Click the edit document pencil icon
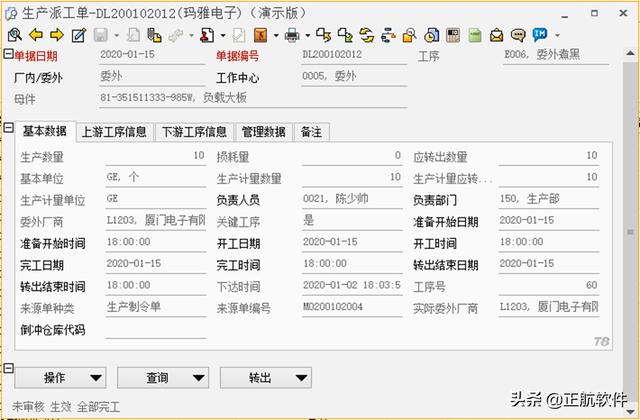The image size is (640, 420). [79, 35]
